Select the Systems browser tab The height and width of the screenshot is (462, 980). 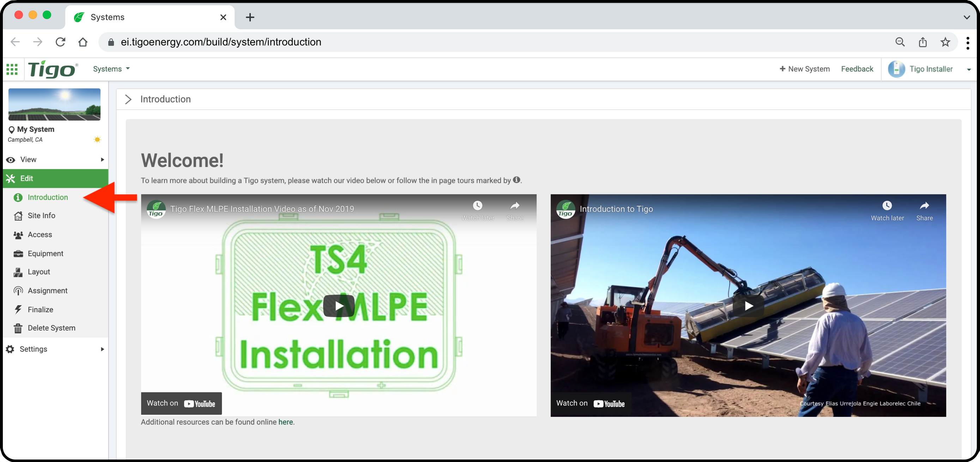point(150,17)
